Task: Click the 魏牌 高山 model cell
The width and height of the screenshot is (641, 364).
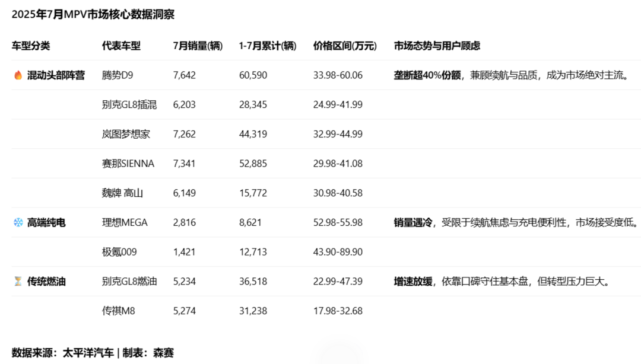Action: coord(122,193)
